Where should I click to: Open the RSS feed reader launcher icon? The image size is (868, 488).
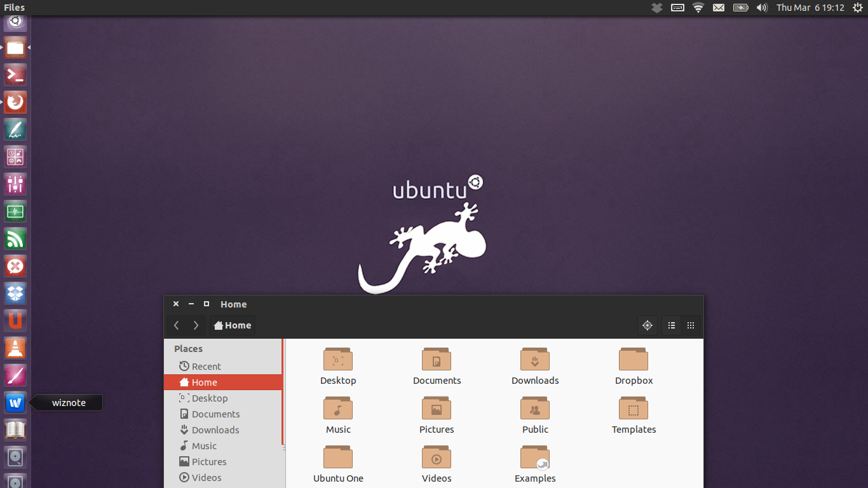pos(15,239)
